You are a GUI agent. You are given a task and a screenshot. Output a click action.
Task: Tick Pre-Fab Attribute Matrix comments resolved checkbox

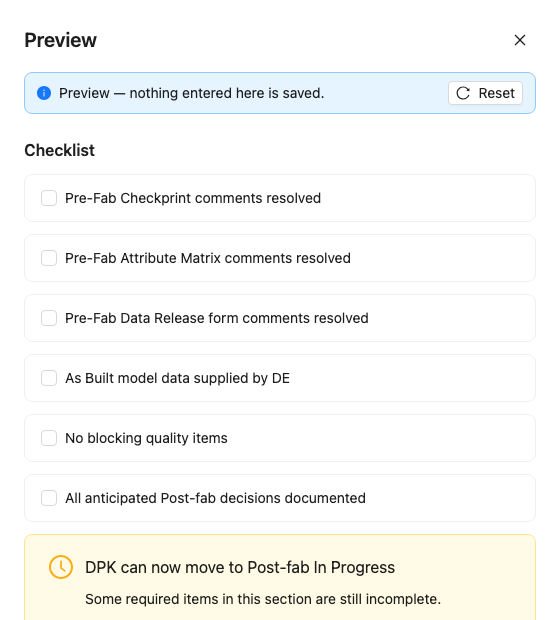pos(49,258)
